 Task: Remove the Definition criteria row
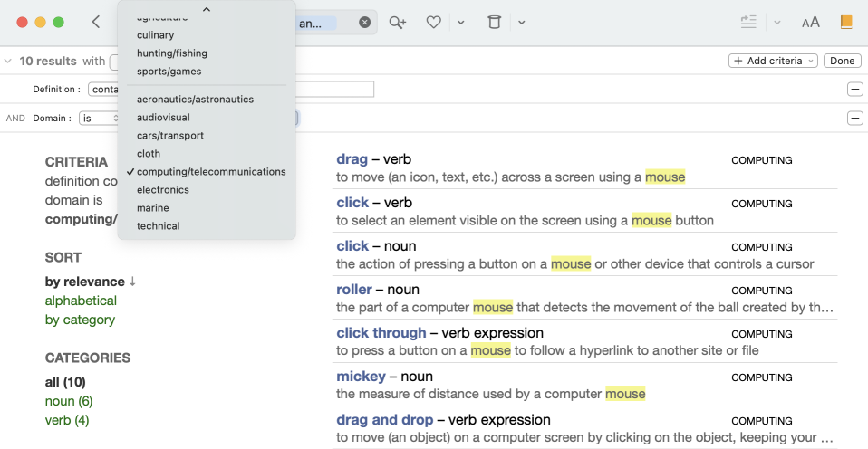854,89
